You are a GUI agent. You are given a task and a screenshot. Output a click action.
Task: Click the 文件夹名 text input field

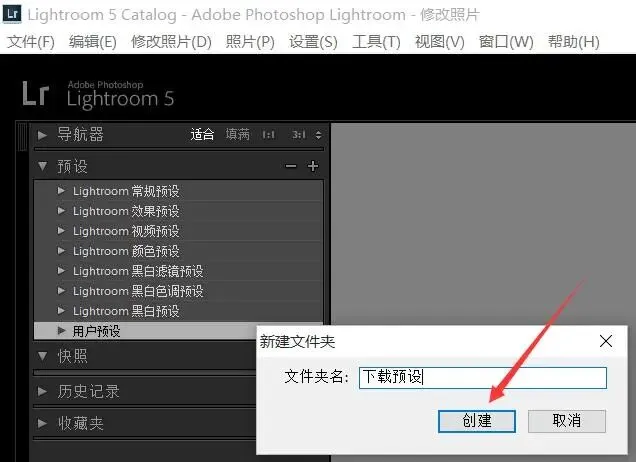[x=483, y=378]
